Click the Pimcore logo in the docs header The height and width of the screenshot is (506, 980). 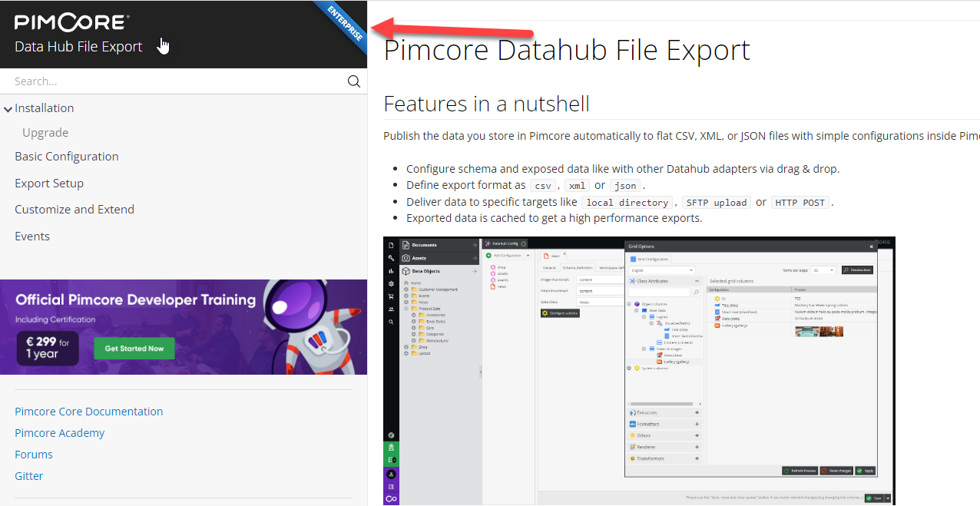tap(69, 21)
